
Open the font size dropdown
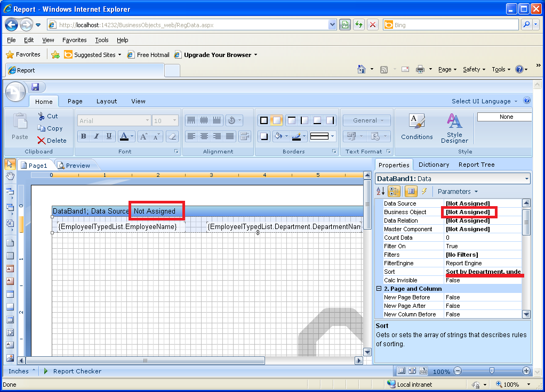point(174,120)
